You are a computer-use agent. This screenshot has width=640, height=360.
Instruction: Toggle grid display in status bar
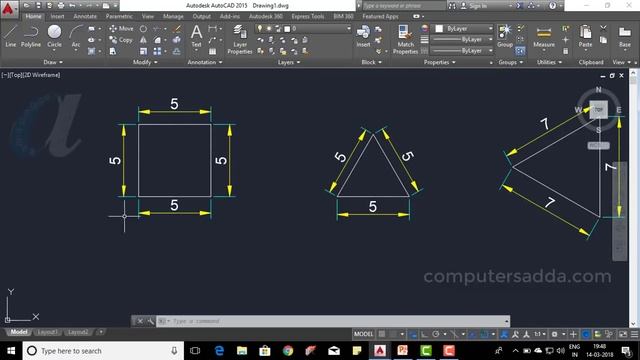382,334
